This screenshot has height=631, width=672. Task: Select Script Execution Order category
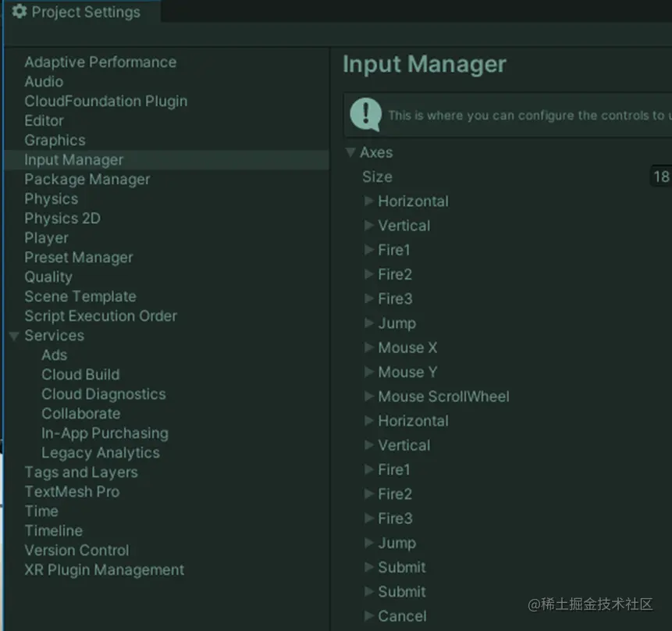click(101, 316)
